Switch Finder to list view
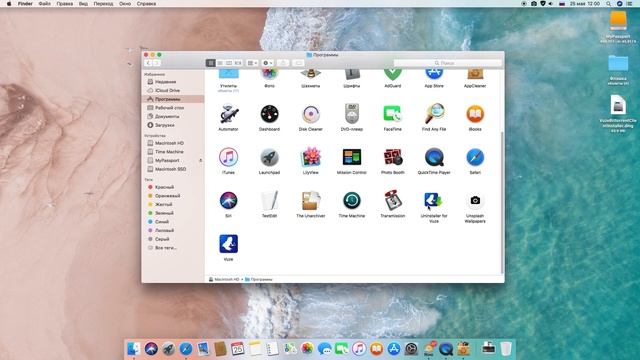Screen dimensions: 640x360 (220, 63)
